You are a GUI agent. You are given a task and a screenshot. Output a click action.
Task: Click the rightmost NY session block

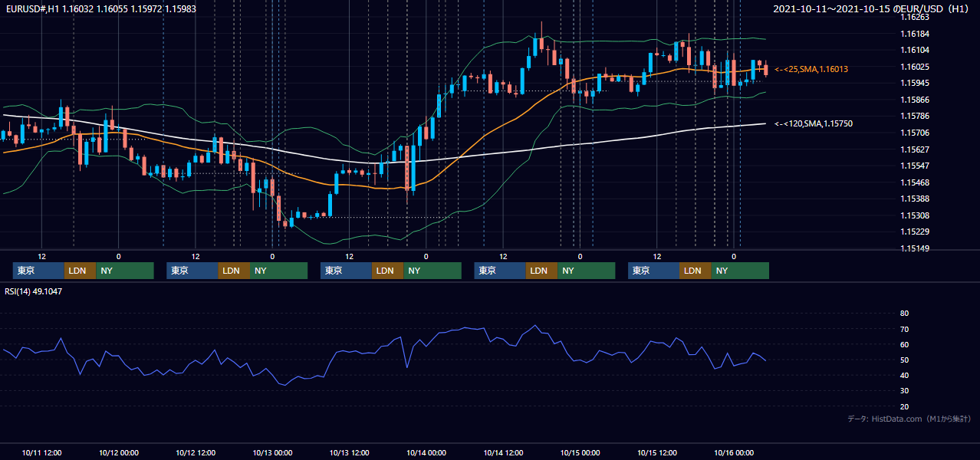(740, 271)
